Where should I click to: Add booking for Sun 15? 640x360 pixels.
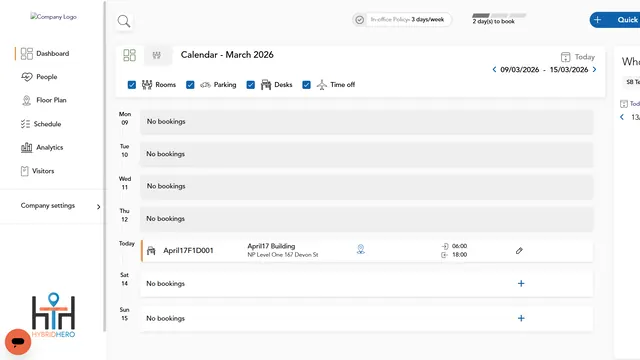521,318
